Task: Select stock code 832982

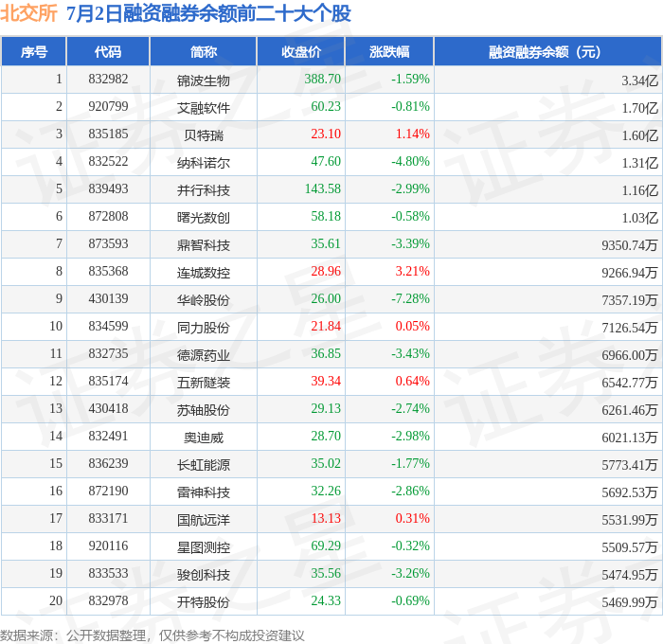Action: coord(108,79)
